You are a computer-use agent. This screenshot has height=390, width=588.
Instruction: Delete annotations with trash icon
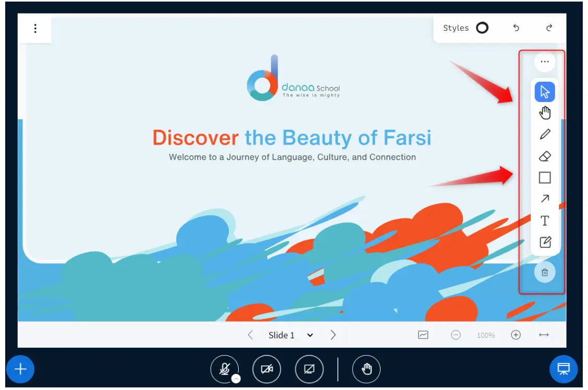(x=545, y=272)
